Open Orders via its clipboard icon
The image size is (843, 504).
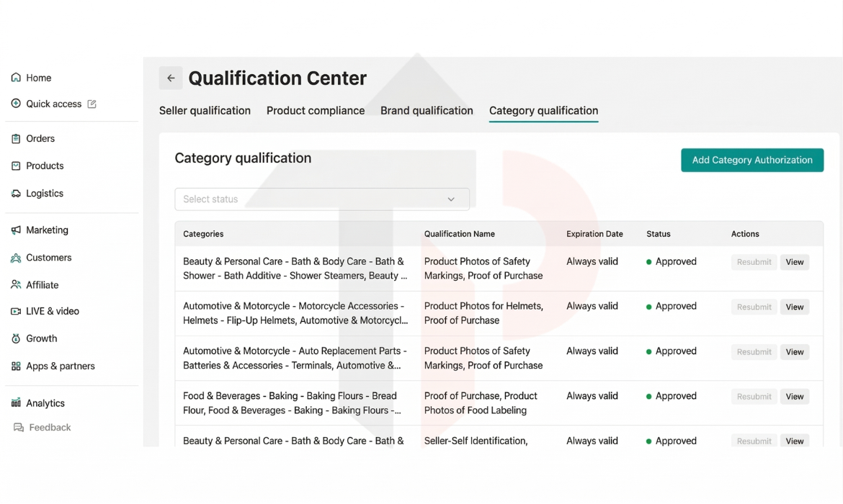tap(16, 139)
